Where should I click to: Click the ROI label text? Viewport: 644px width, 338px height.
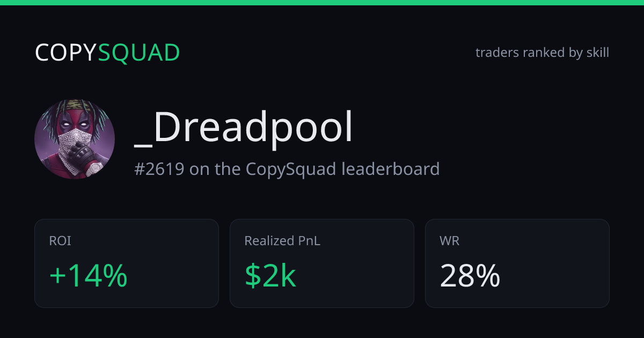point(60,241)
